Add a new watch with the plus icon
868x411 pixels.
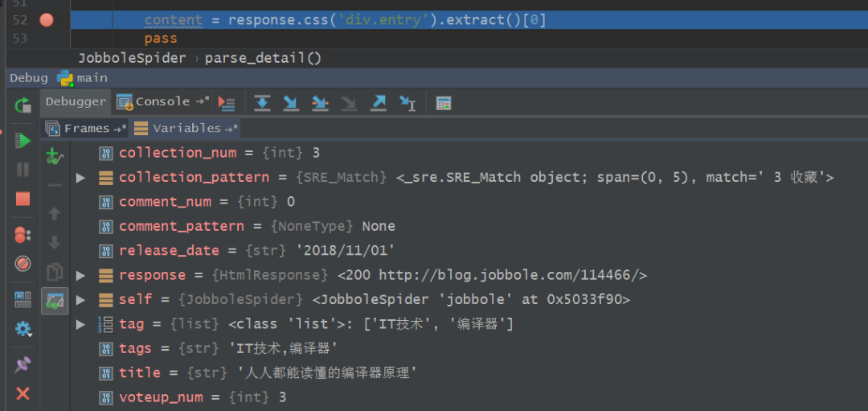tap(55, 158)
